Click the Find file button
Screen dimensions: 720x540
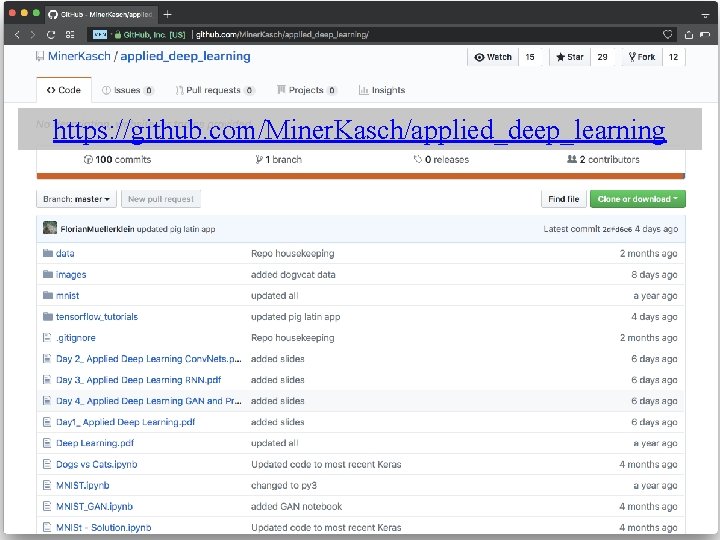click(563, 199)
